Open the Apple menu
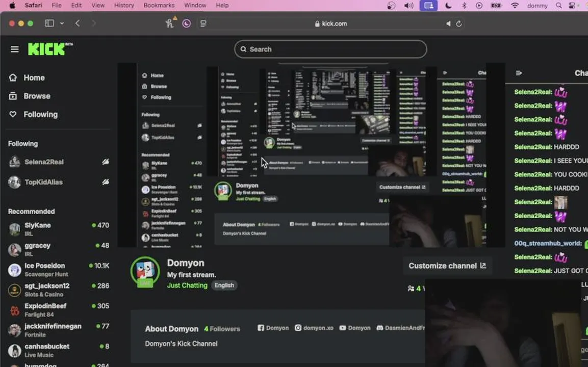This screenshot has height=367, width=588. pyautogui.click(x=12, y=5)
